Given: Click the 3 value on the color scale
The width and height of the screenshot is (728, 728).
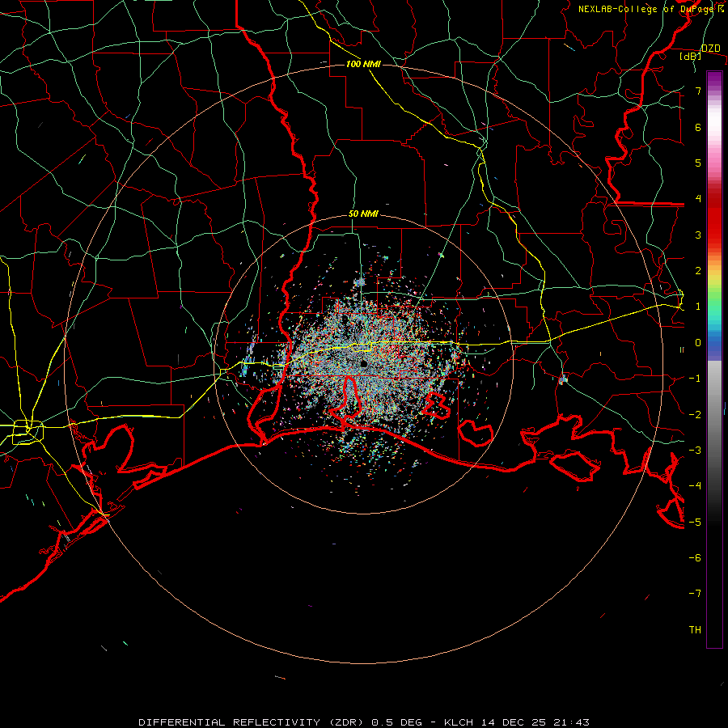Looking at the screenshot, I should [x=698, y=235].
